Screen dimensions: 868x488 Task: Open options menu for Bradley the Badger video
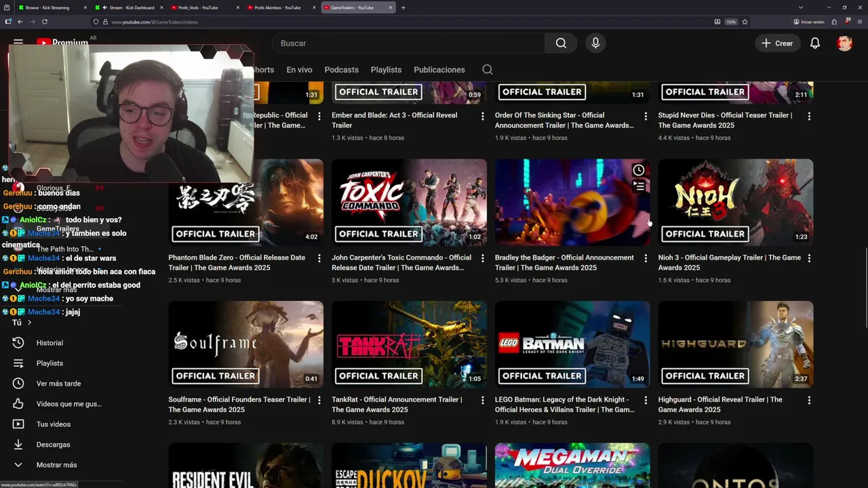(x=646, y=258)
